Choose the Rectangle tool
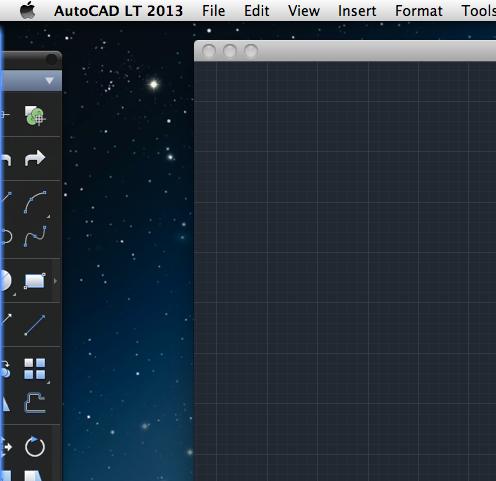The width and height of the screenshot is (496, 481). [34, 281]
